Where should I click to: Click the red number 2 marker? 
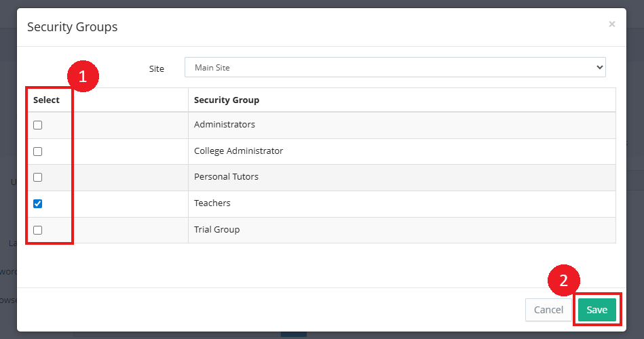(563, 279)
